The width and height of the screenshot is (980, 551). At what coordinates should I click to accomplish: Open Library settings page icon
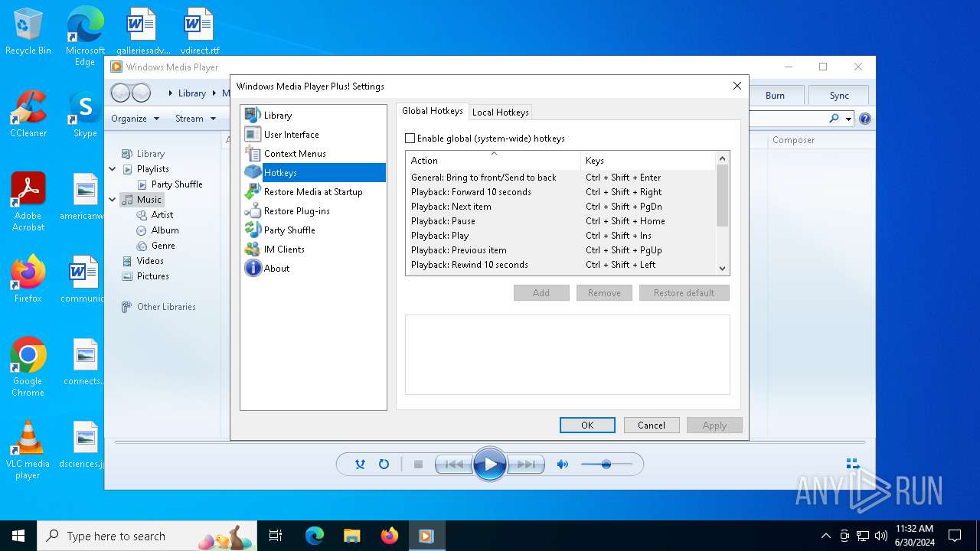[253, 115]
